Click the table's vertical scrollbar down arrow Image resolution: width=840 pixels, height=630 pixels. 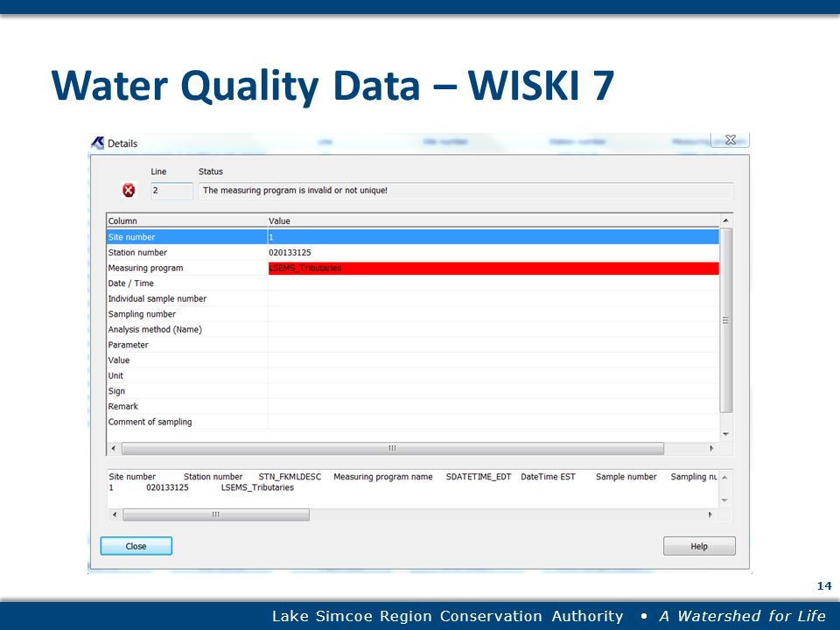(726, 434)
